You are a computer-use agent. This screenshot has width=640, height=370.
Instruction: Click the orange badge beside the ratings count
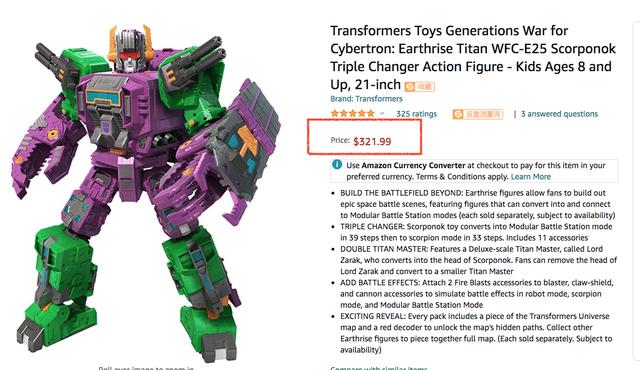pyautogui.click(x=478, y=114)
